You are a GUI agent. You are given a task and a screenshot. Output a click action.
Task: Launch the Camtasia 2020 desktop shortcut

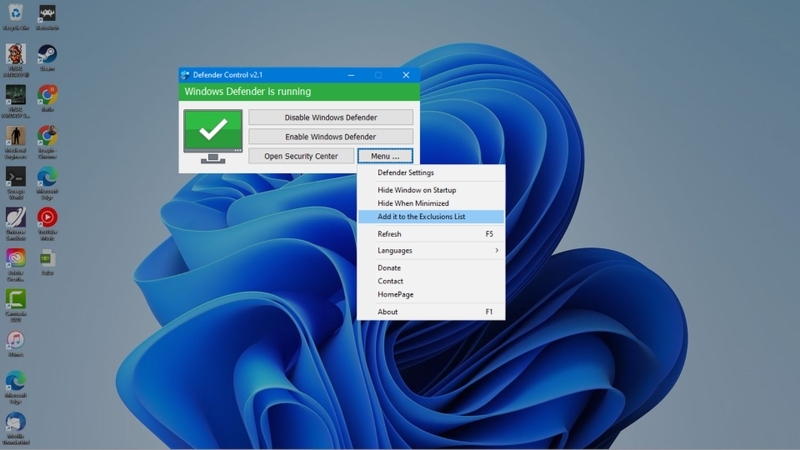[x=16, y=305]
